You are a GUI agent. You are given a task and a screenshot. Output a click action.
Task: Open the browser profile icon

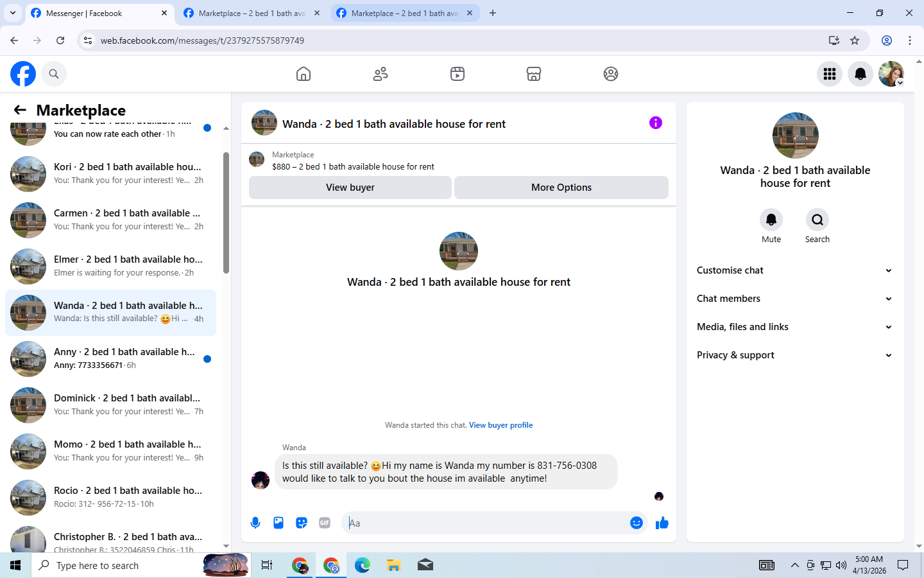[887, 40]
